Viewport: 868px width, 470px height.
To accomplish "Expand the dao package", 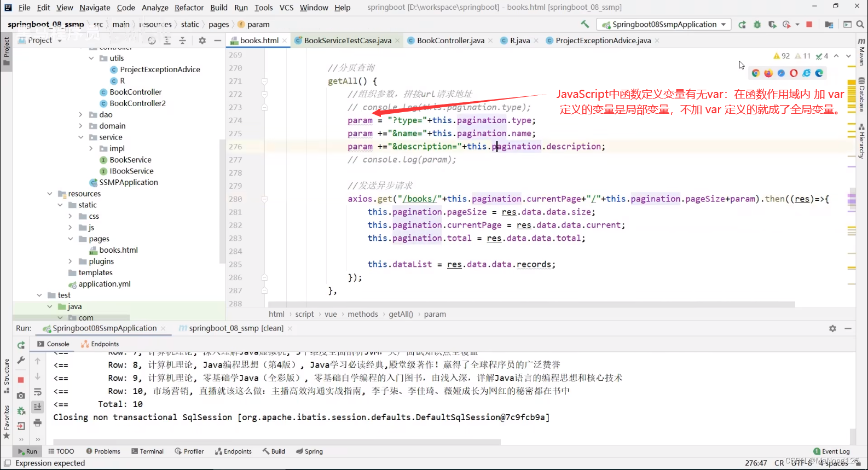I will pos(81,114).
